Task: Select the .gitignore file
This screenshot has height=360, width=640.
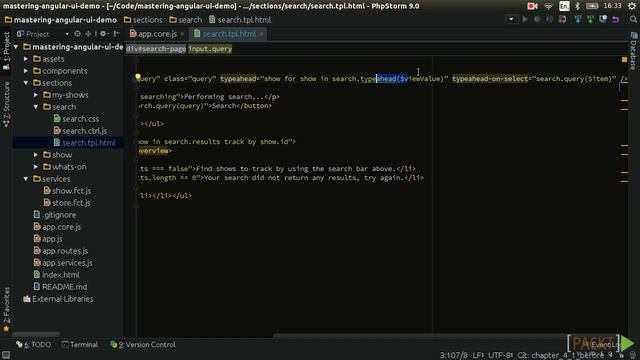Action: tap(55, 215)
